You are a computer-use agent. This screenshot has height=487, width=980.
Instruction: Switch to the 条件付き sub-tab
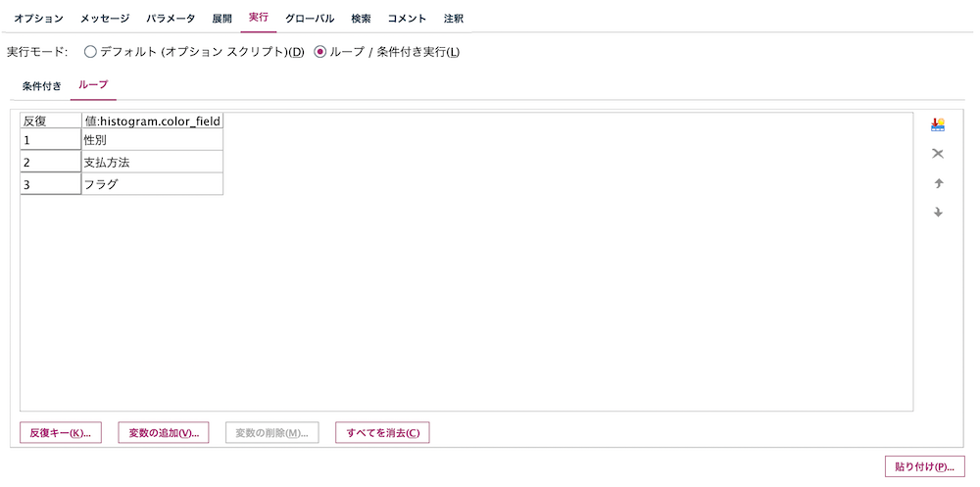42,86
